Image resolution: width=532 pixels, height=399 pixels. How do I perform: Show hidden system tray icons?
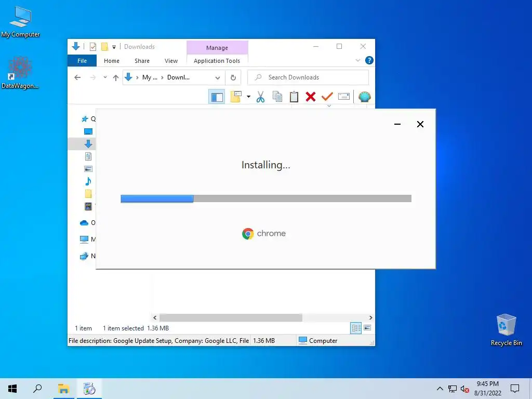click(440, 389)
